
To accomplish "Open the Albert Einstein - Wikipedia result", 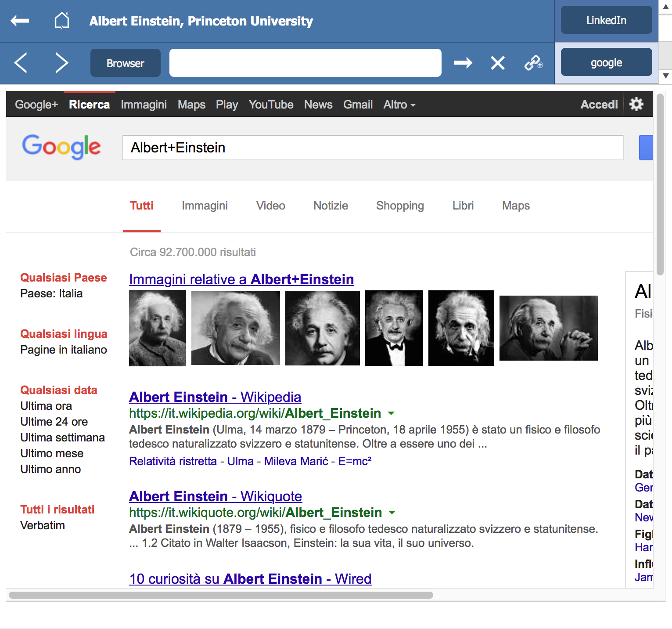I will (215, 397).
